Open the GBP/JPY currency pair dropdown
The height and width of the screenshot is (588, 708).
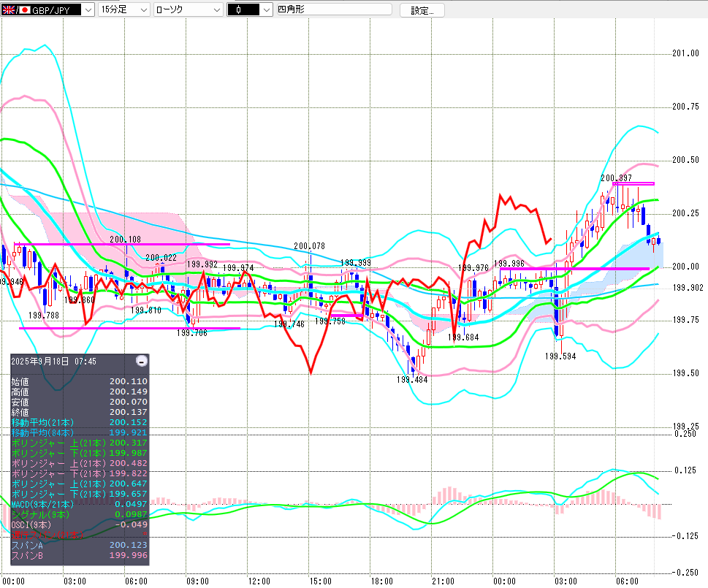[88, 10]
